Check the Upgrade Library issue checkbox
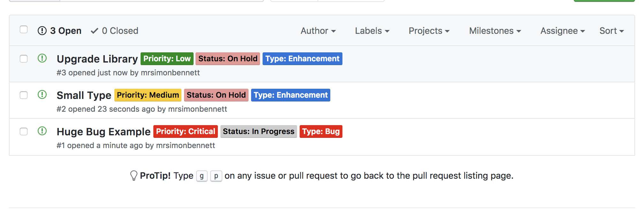This screenshot has height=210, width=644. [24, 59]
